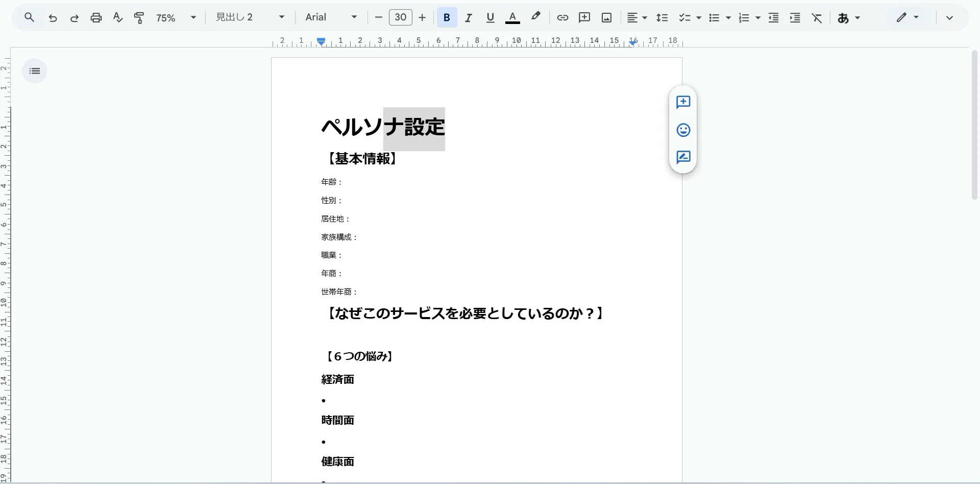Open the Arial font dropdown

(x=331, y=17)
